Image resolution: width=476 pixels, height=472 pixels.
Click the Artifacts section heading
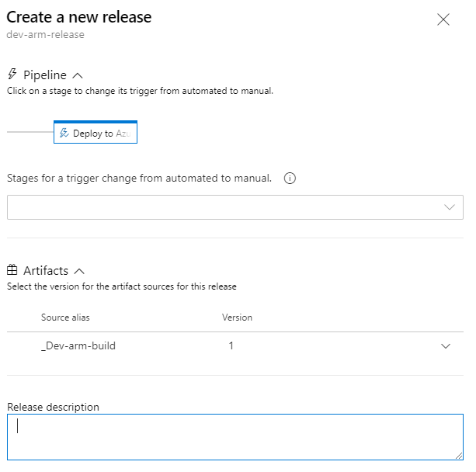(x=46, y=271)
